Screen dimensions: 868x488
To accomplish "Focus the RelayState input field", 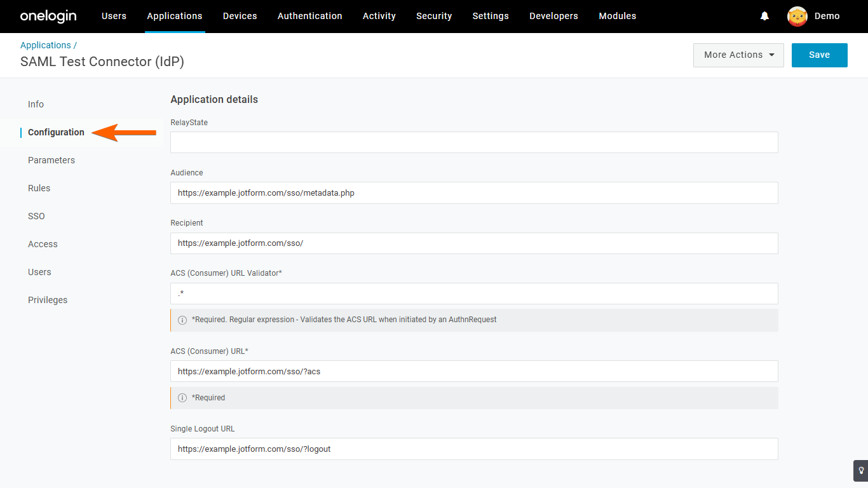I will point(474,142).
